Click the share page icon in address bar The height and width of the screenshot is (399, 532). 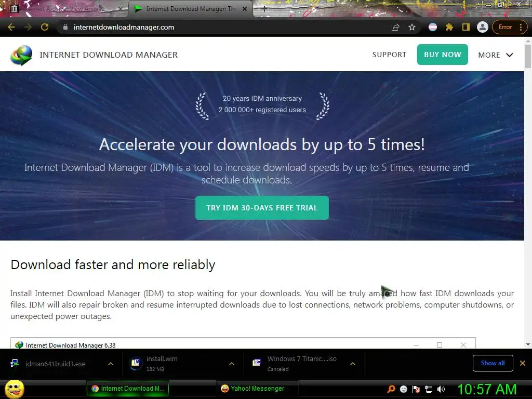[395, 27]
